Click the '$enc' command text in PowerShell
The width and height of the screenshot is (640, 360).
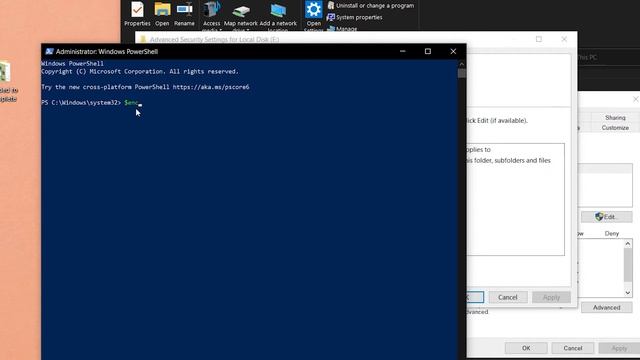(x=131, y=102)
